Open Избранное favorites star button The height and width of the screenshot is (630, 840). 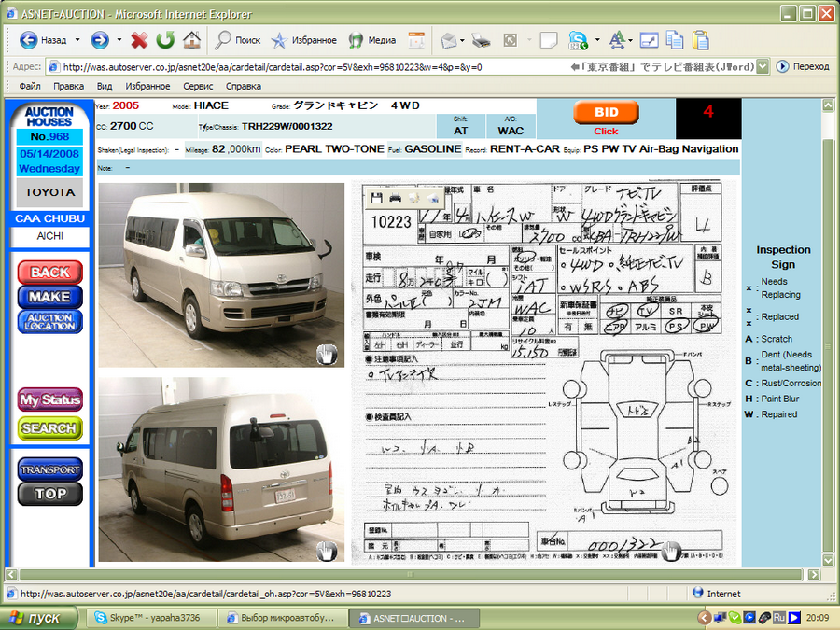click(x=303, y=40)
